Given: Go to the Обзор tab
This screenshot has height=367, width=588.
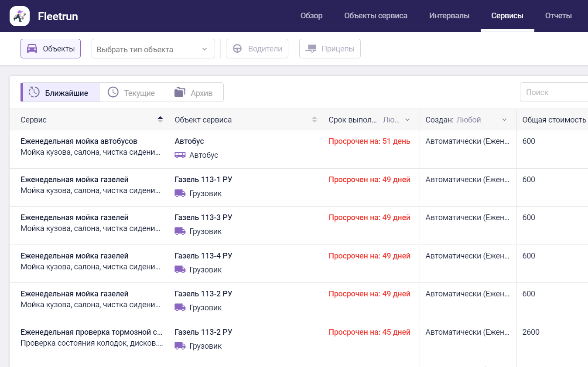Looking at the screenshot, I should click(x=311, y=16).
